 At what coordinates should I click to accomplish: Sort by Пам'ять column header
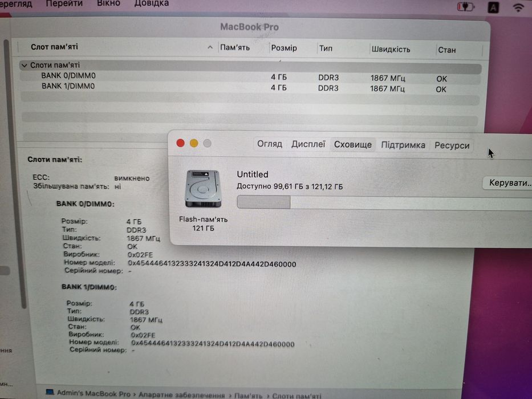[235, 47]
